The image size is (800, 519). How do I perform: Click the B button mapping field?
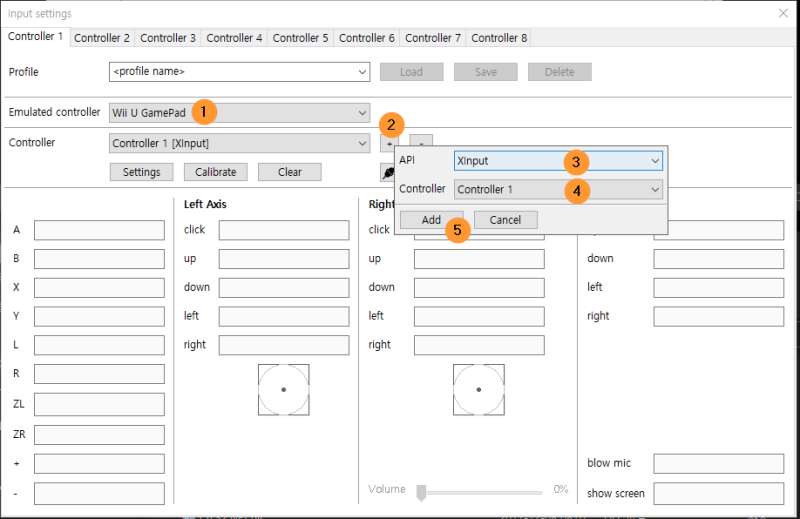point(99,259)
